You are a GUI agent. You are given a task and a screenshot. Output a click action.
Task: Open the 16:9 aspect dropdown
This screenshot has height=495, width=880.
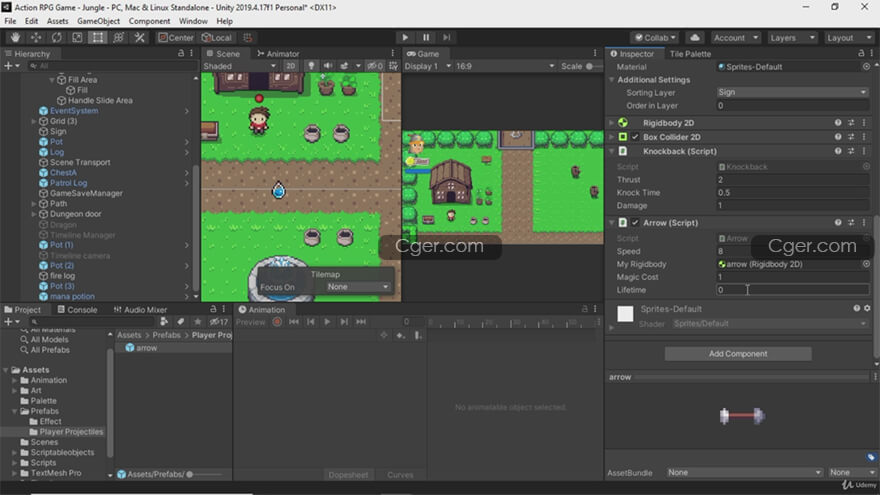tap(505, 66)
